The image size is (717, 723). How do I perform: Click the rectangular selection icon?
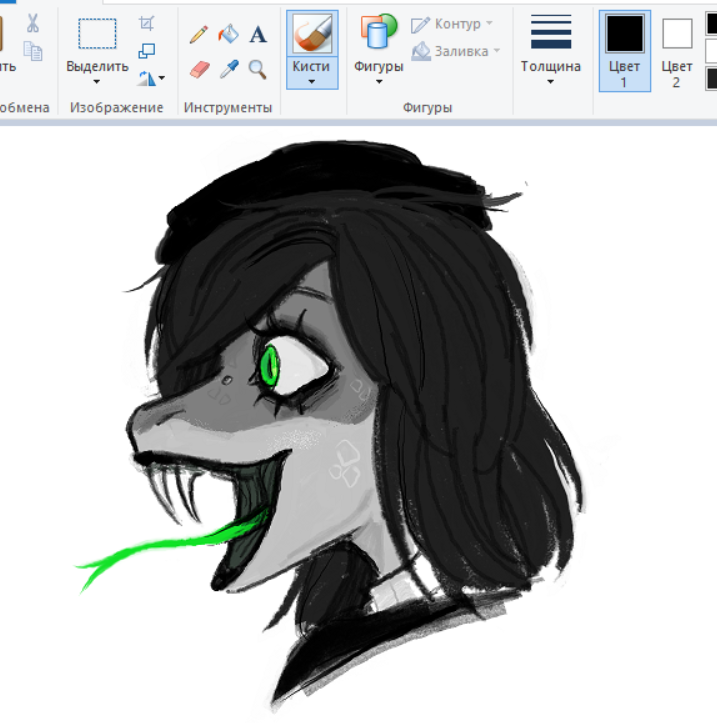coord(97,34)
